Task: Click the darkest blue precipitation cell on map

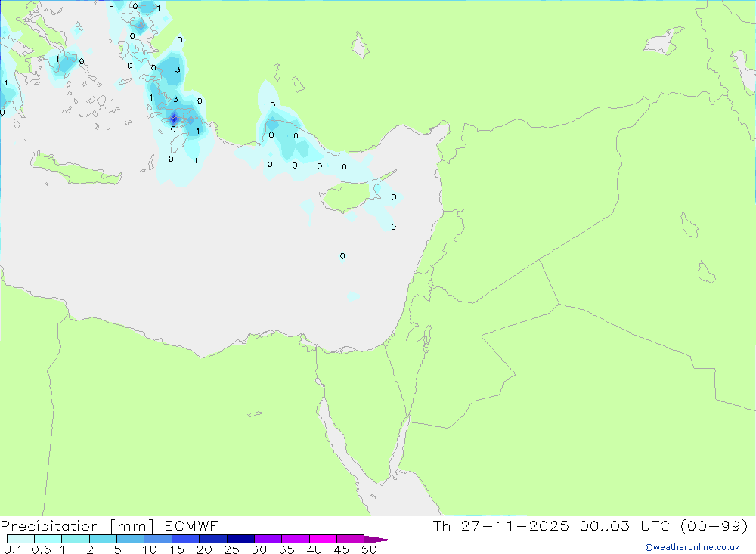Action: tap(174, 118)
